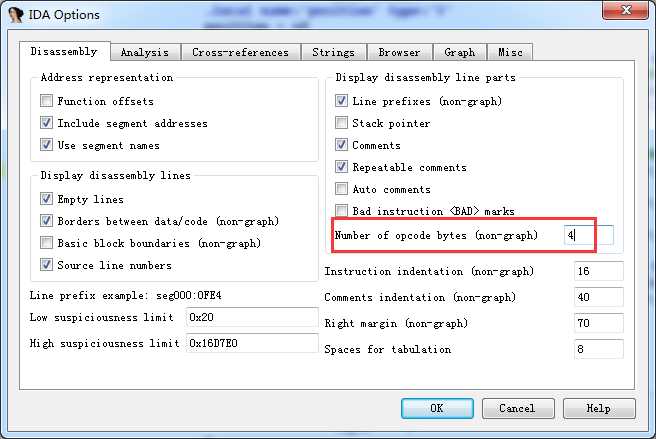Go to the Graph tab
Screen dimensions: 656x439
coord(460,52)
